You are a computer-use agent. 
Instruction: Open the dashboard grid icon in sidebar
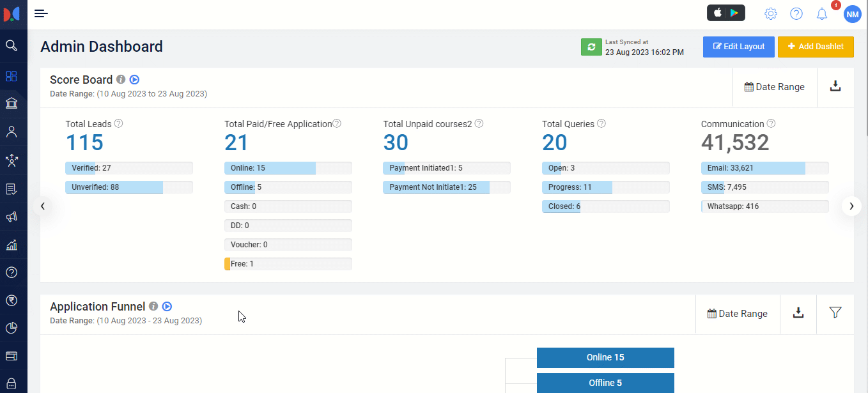(x=11, y=76)
